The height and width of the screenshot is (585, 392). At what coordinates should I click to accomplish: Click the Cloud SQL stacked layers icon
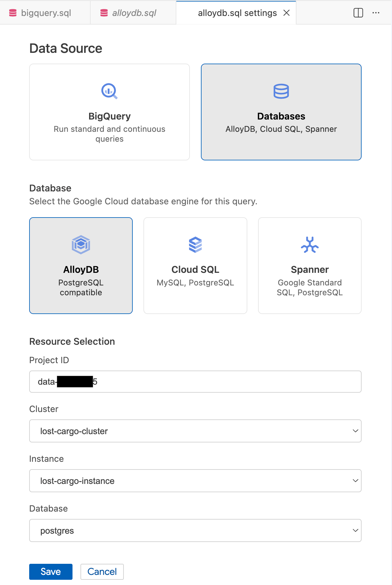click(x=195, y=245)
